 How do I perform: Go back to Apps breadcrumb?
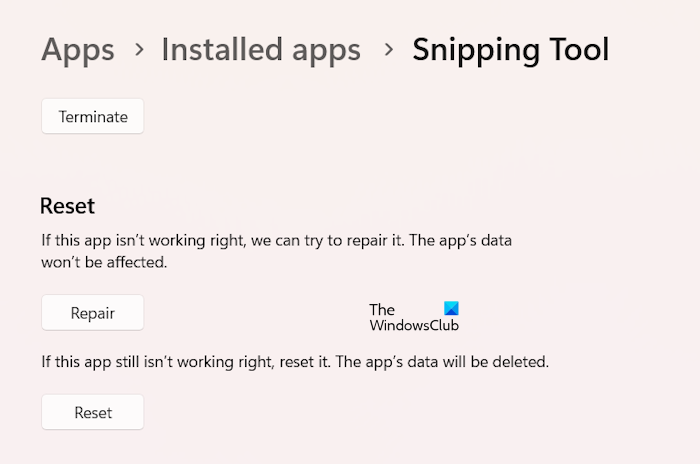tap(77, 49)
